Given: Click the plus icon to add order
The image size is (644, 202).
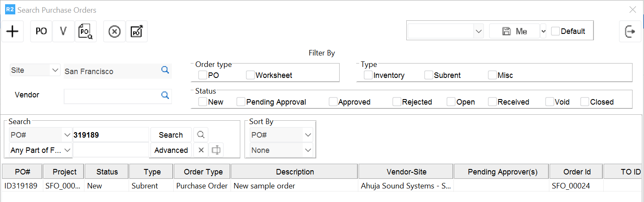Looking at the screenshot, I should tap(13, 31).
